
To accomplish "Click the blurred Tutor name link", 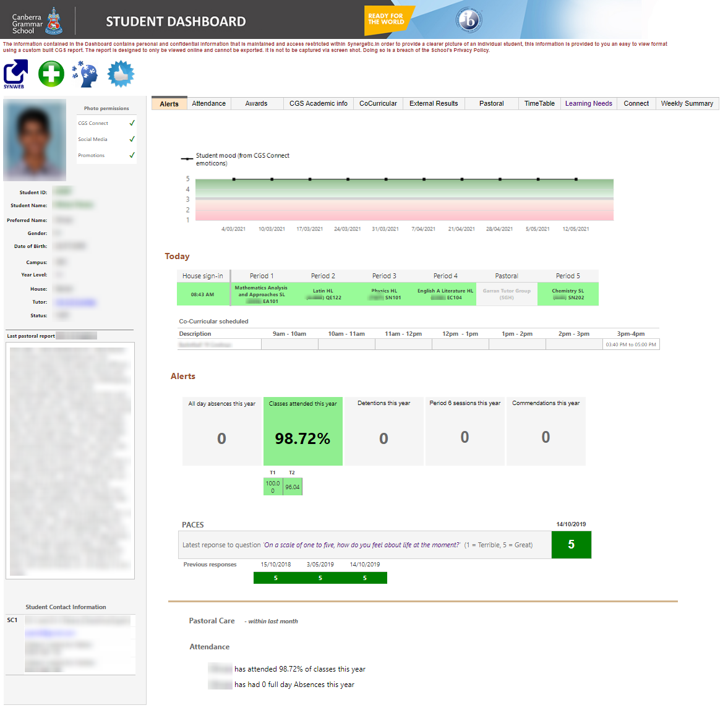I will (x=75, y=302).
